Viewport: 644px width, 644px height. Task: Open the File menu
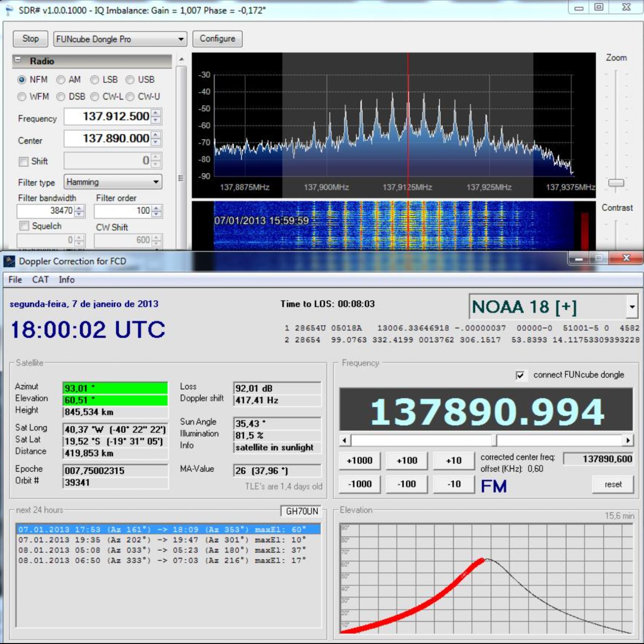[x=15, y=280]
